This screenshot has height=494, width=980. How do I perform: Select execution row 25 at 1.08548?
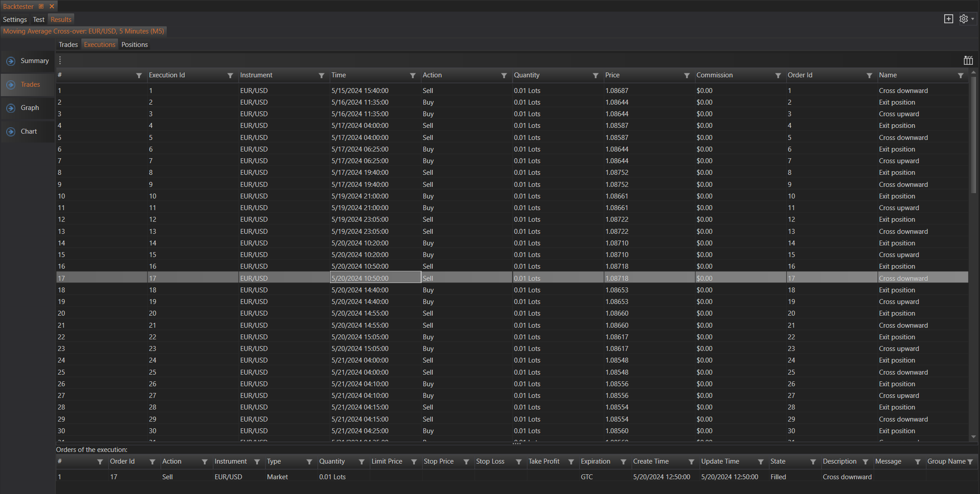point(617,372)
